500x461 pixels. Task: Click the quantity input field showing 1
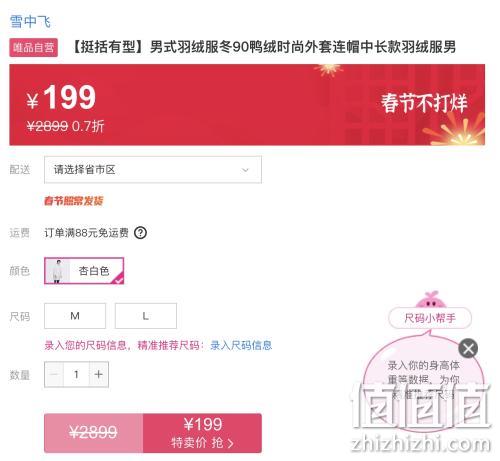click(x=76, y=374)
